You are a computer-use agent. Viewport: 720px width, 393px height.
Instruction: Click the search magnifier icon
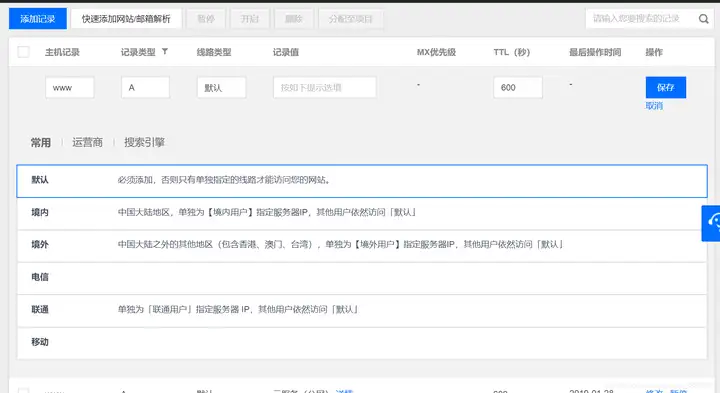(x=703, y=19)
